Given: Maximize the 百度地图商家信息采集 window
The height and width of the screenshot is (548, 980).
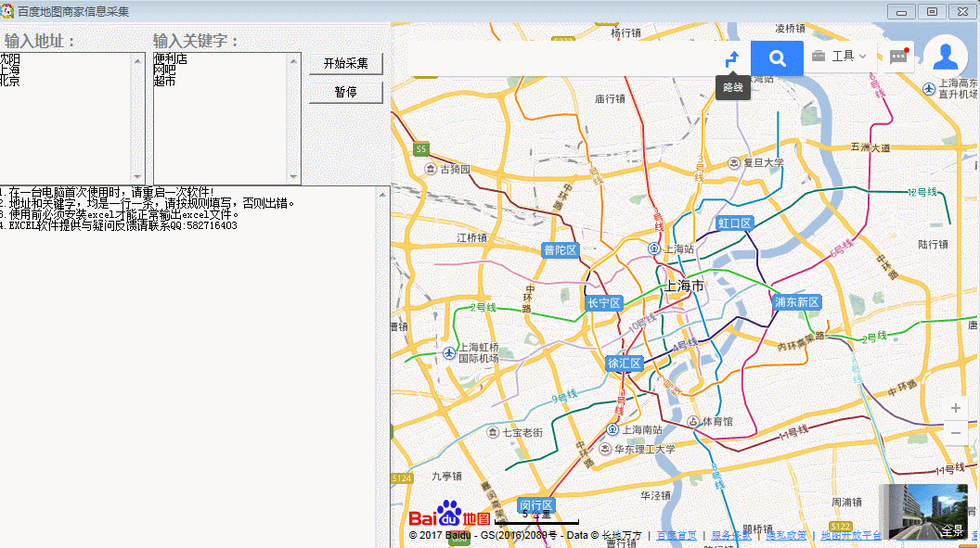Looking at the screenshot, I should coord(932,12).
